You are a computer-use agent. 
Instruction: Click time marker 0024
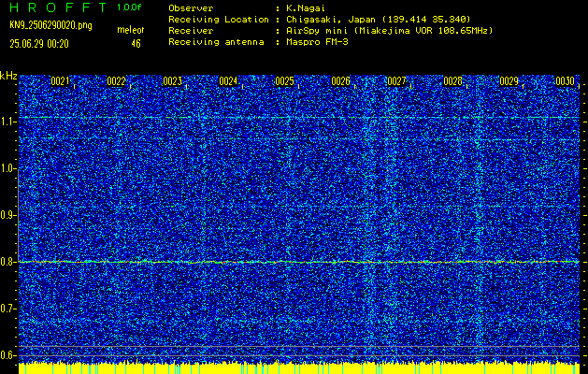coord(228,81)
